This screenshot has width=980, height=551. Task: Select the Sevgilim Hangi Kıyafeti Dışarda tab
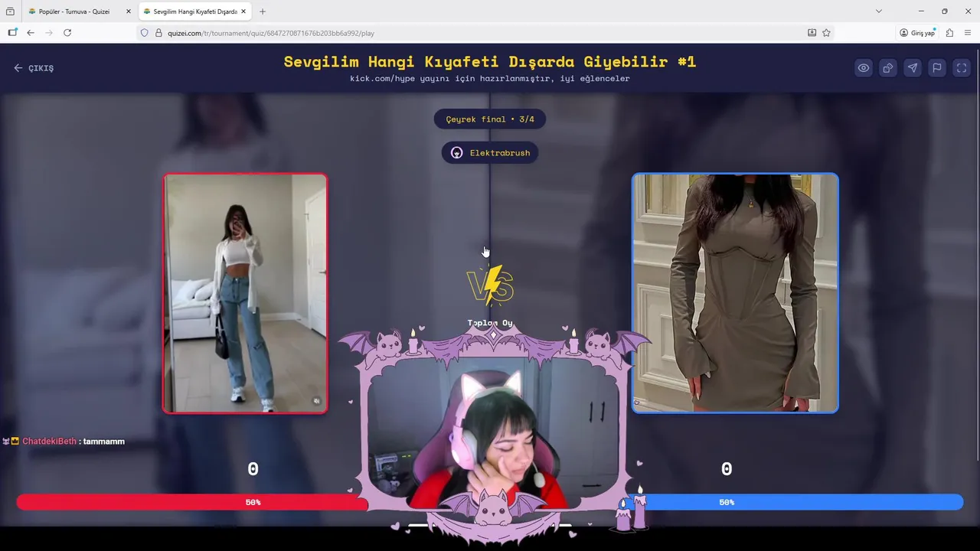pos(194,11)
